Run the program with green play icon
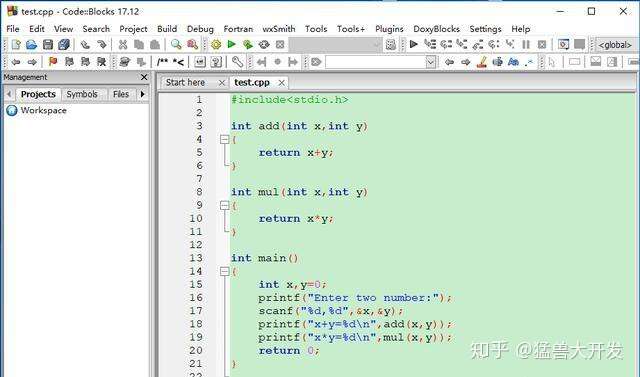Screen dimensions: 640x377 pos(231,44)
